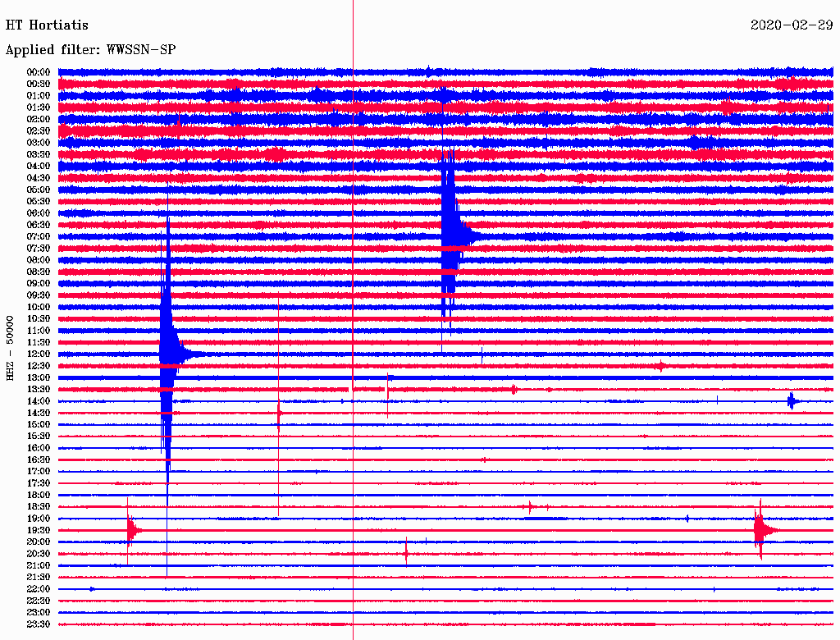
Task: Select the 19:00 time row label
Action: point(39,519)
